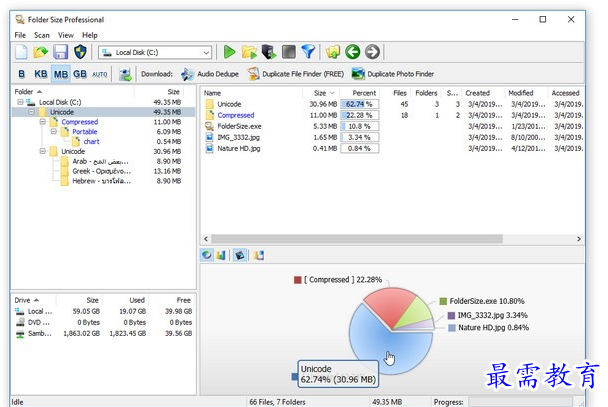
Task: Open the Scan menu
Action: tap(42, 35)
